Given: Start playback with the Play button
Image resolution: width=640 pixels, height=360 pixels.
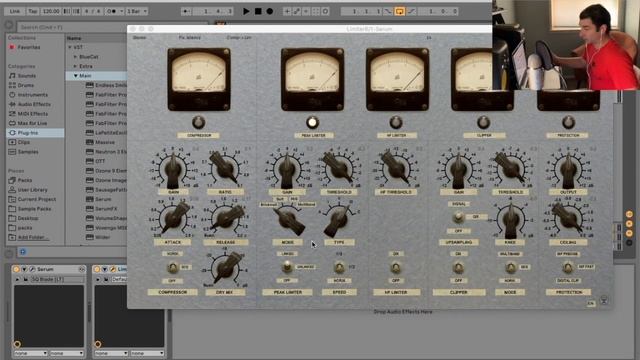Looking at the screenshot, I should 246,11.
